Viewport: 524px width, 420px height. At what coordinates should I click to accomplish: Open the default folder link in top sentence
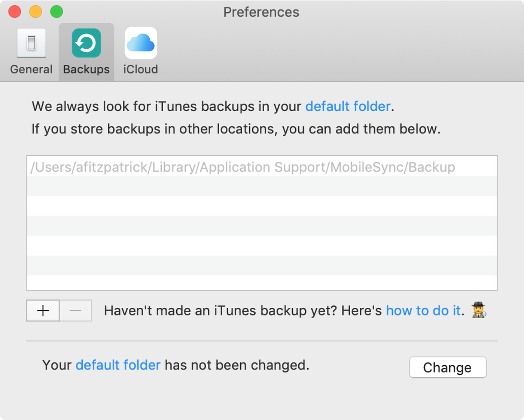coord(348,106)
